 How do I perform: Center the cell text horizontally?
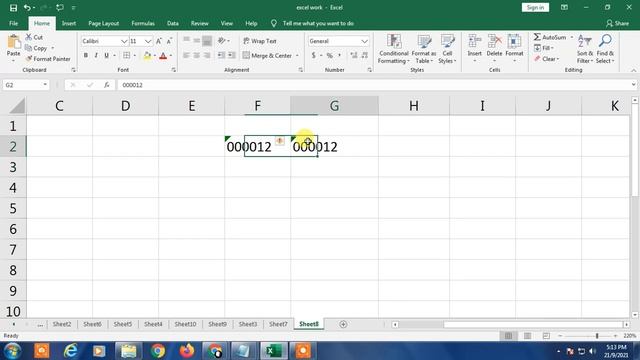pos(197,56)
